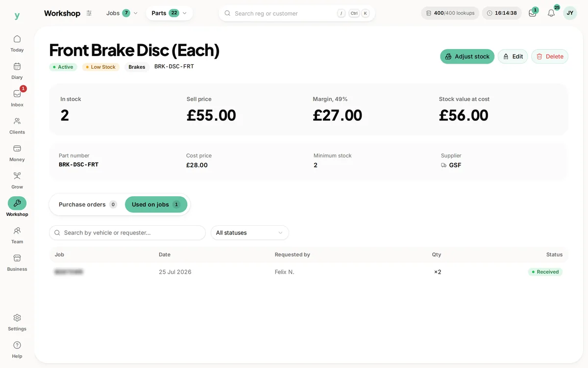Image resolution: width=588 pixels, height=368 pixels.
Task: Click the Low Stock badge
Action: click(101, 67)
